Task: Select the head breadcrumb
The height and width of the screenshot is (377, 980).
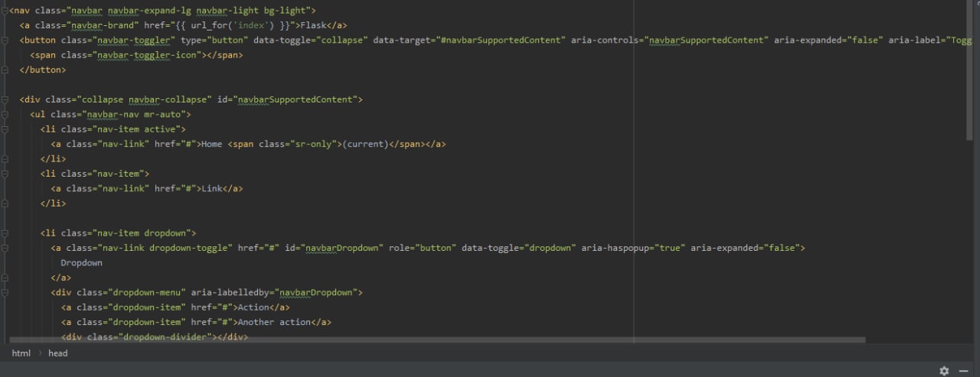Action: pos(58,353)
